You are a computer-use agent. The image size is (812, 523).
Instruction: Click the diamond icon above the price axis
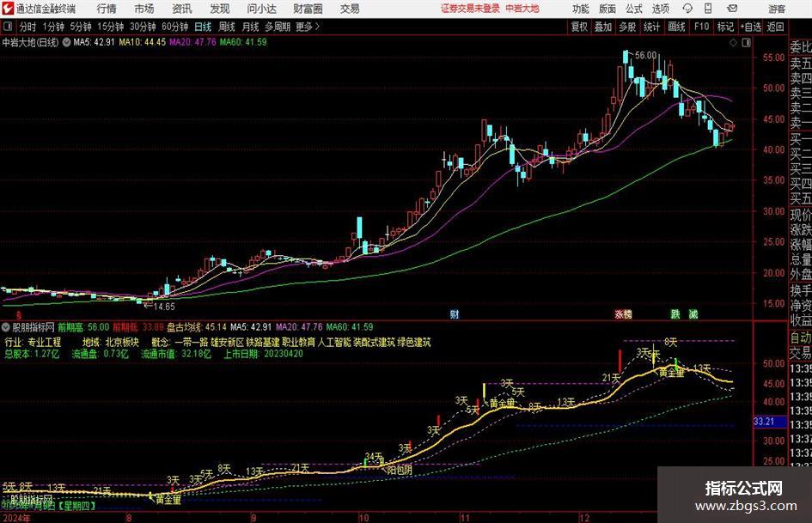(x=733, y=43)
